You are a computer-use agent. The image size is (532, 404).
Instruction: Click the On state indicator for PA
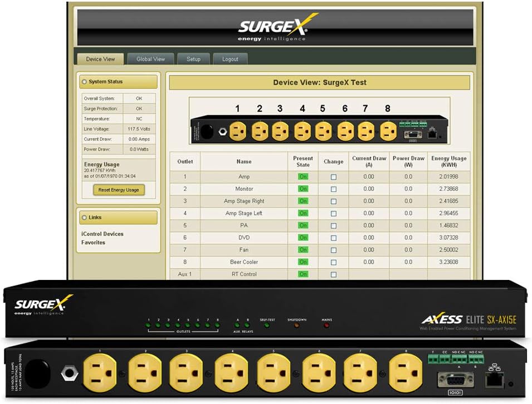tap(303, 225)
